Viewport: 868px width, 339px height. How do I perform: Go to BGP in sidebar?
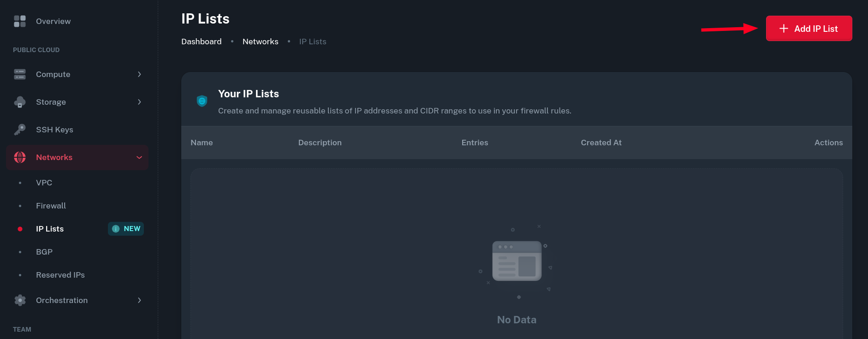coord(44,252)
